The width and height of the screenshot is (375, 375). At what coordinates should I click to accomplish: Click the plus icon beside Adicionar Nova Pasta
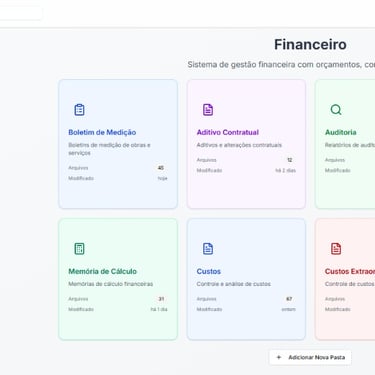coord(279,357)
